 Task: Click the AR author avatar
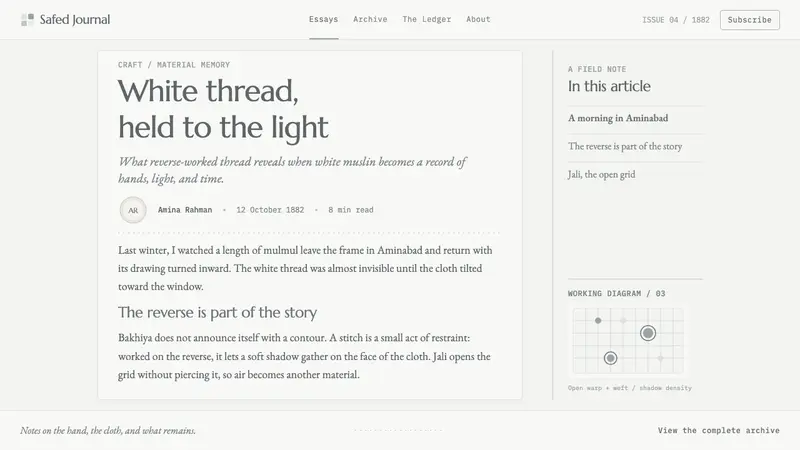(133, 210)
